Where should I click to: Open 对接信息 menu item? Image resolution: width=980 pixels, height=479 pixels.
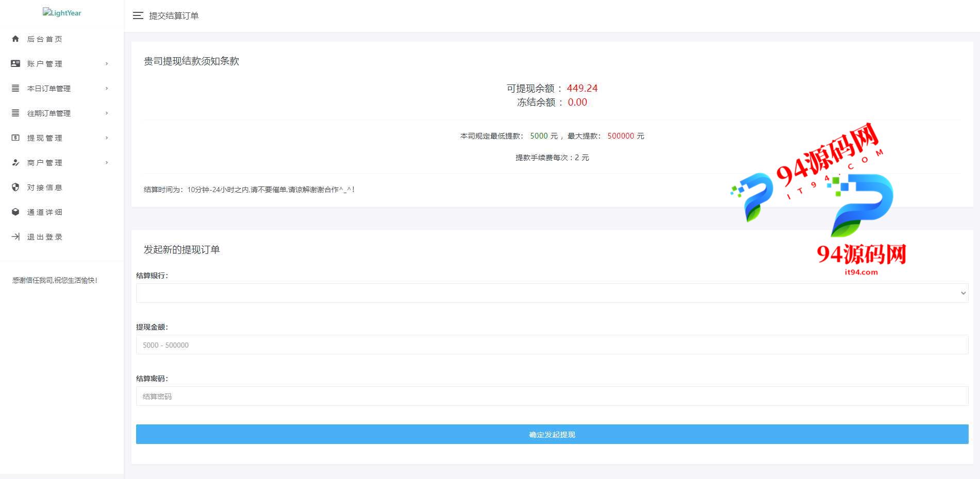click(62, 187)
